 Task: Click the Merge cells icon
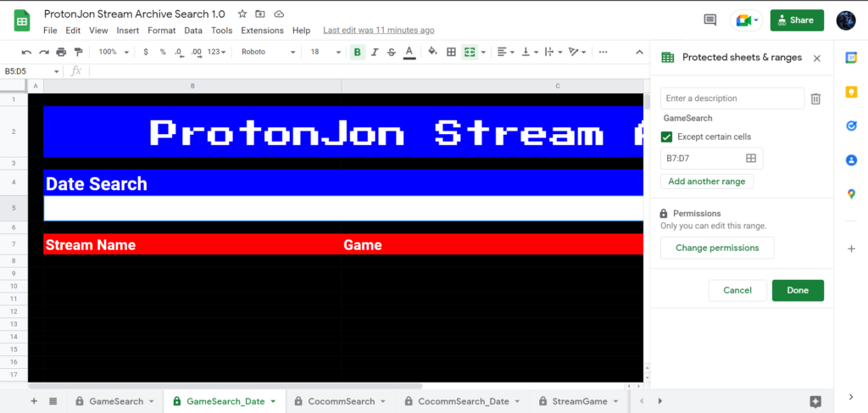click(470, 52)
